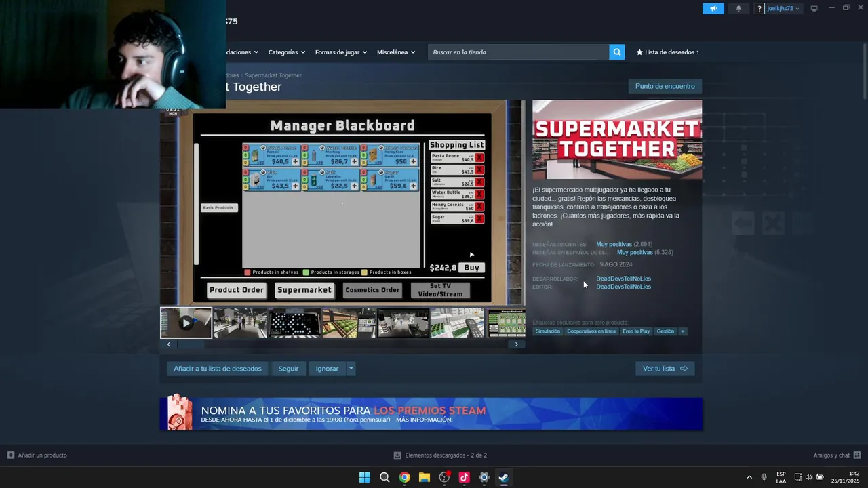This screenshot has height=488, width=868.
Task: Open the Steam announcements megaphone
Action: (713, 8)
